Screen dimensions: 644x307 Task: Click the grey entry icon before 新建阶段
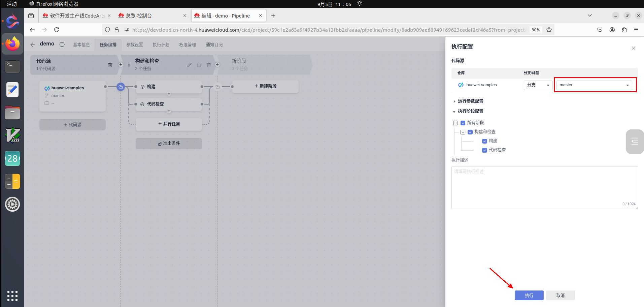click(217, 87)
